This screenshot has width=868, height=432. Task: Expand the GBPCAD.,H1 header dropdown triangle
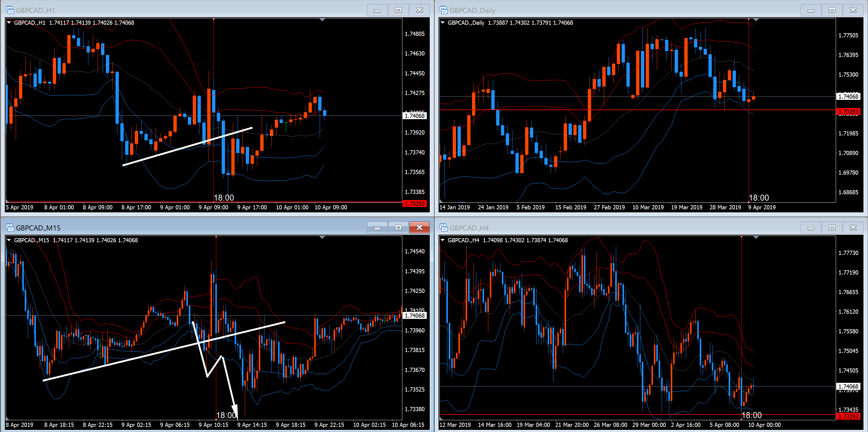coord(9,23)
